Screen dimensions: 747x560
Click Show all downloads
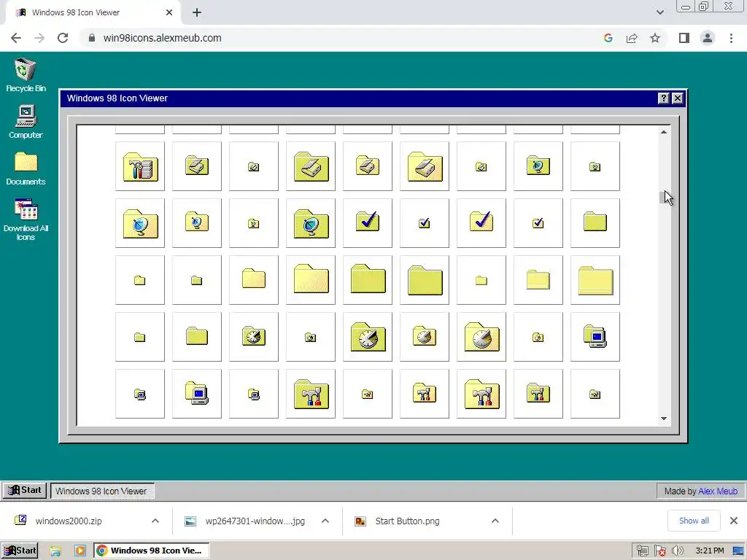tap(694, 521)
